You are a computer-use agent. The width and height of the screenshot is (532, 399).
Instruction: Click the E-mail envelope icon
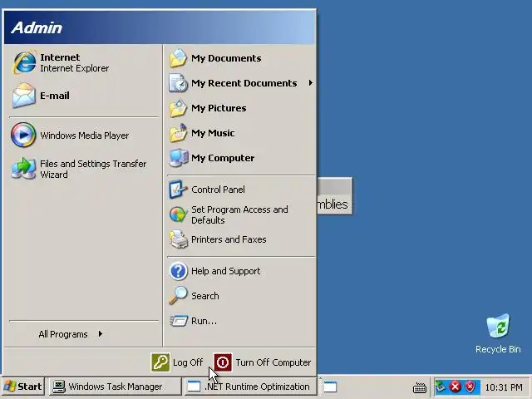pyautogui.click(x=23, y=96)
